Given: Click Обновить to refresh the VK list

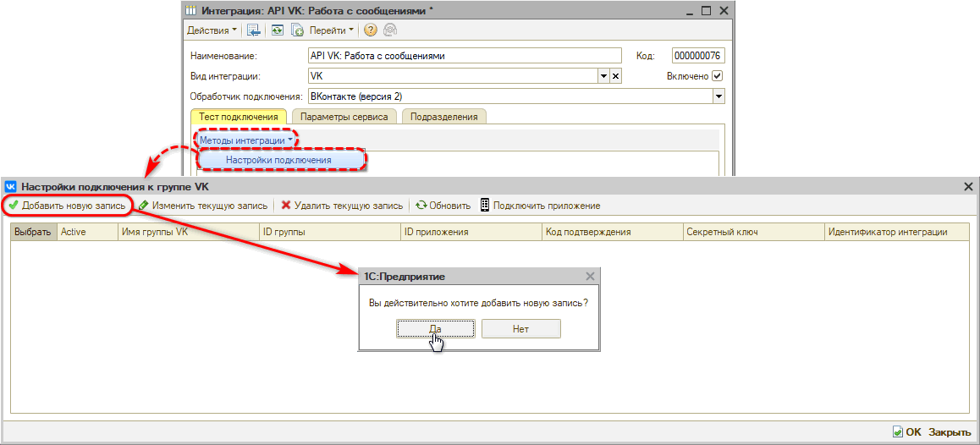Looking at the screenshot, I should tap(443, 206).
